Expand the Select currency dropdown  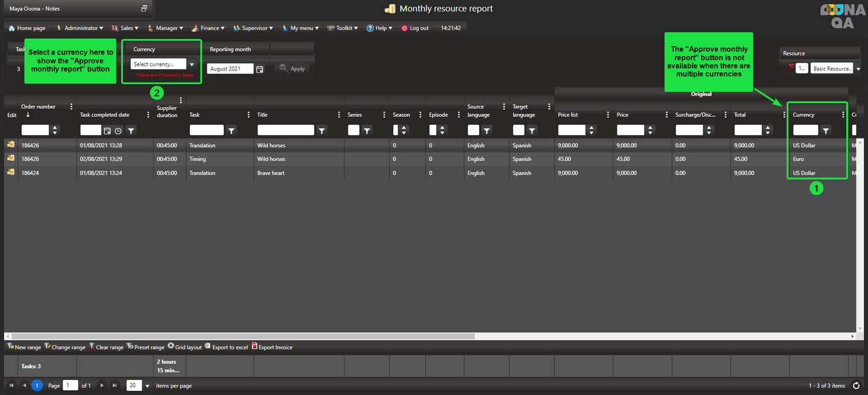tap(192, 64)
